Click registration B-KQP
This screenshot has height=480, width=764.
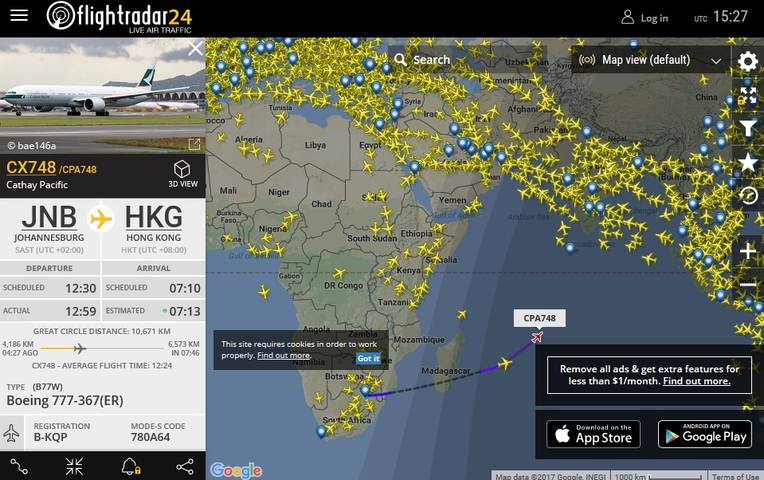[50, 437]
